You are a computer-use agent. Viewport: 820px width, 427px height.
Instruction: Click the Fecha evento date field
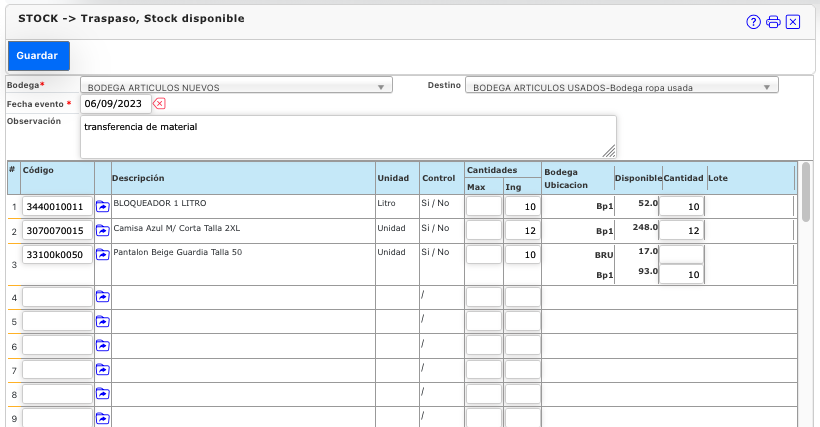point(116,104)
